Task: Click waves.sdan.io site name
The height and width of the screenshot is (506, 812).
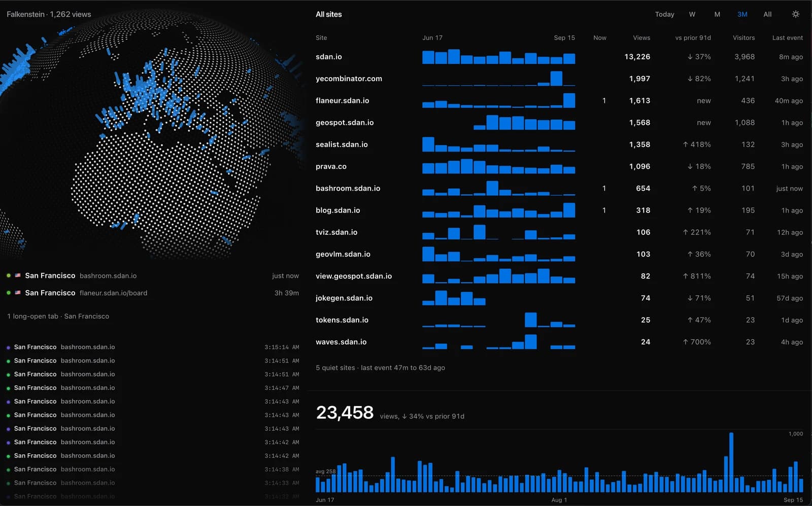Action: 341,342
